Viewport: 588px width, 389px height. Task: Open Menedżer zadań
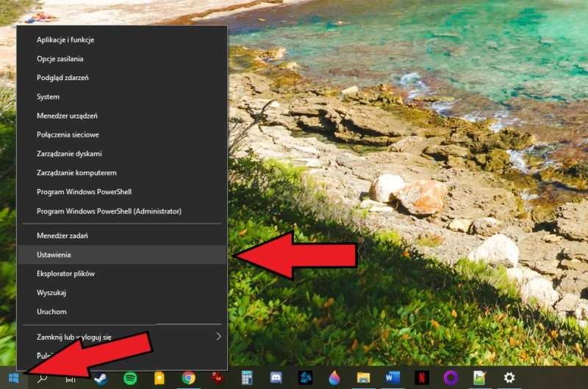(122, 236)
